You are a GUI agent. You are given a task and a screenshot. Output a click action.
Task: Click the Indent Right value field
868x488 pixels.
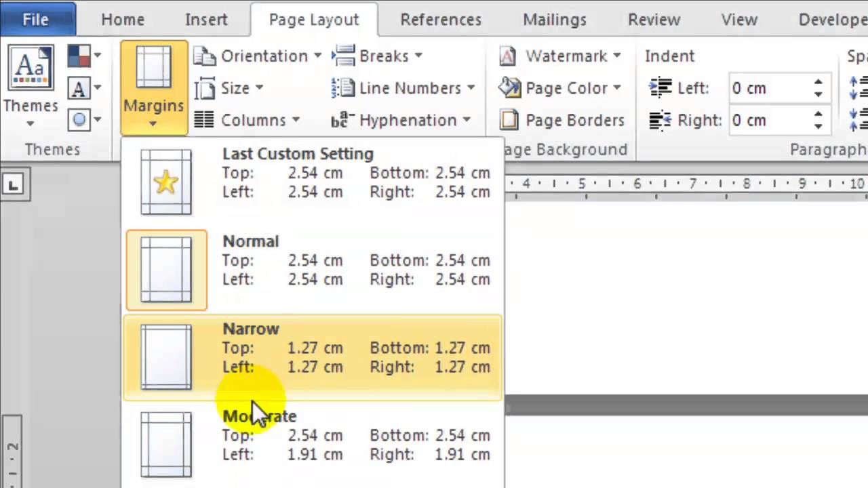[x=769, y=121]
